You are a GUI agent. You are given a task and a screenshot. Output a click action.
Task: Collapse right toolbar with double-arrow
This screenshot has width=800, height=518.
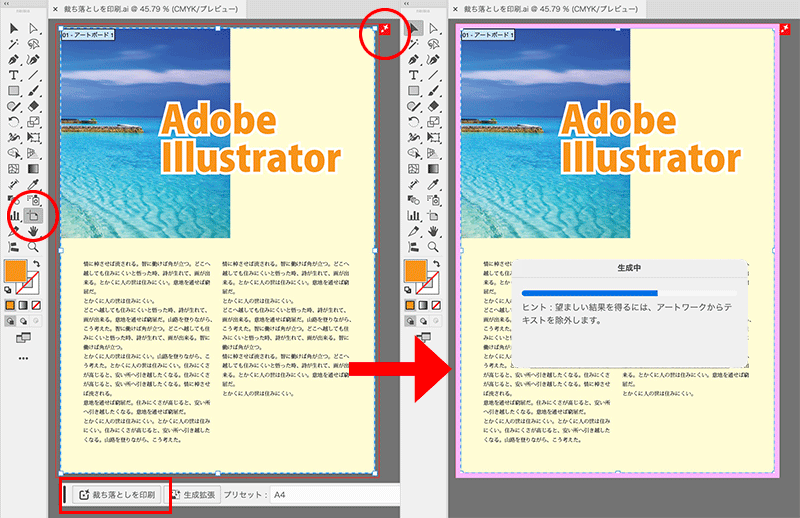406,3
